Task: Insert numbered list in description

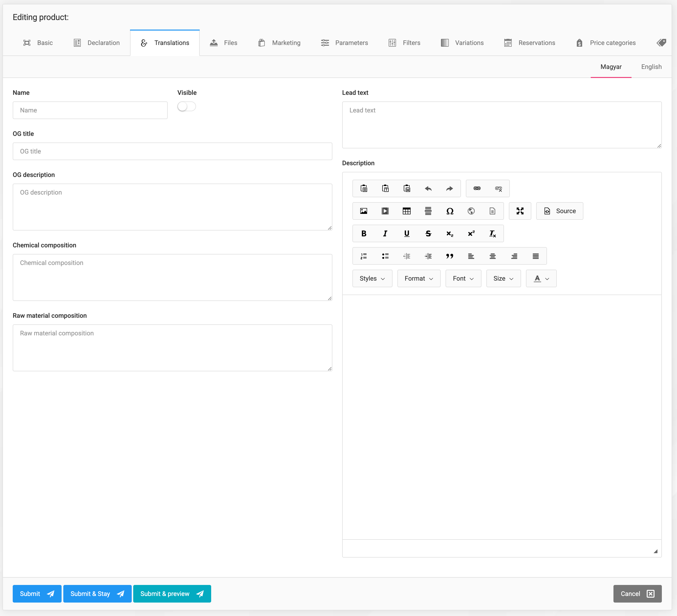Action: 363,256
